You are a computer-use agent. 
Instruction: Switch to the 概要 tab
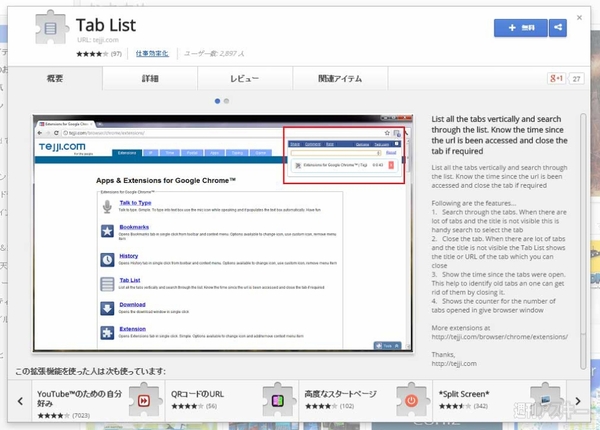point(55,78)
